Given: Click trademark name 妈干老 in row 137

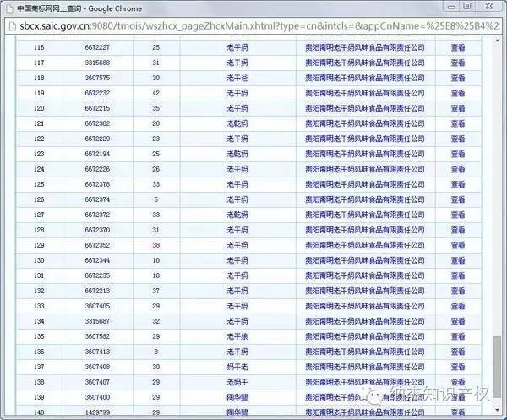Looking at the screenshot, I should (x=237, y=367).
